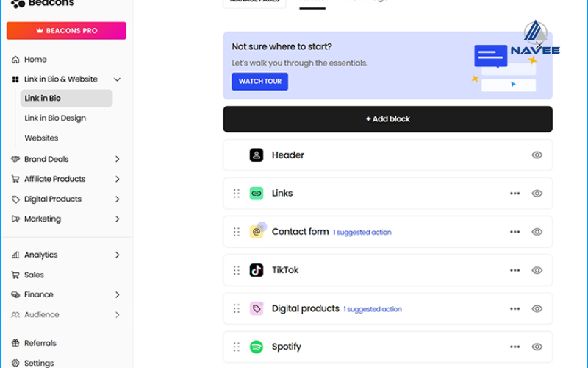Click the Links block chain icon
This screenshot has width=588, height=368.
click(x=256, y=194)
